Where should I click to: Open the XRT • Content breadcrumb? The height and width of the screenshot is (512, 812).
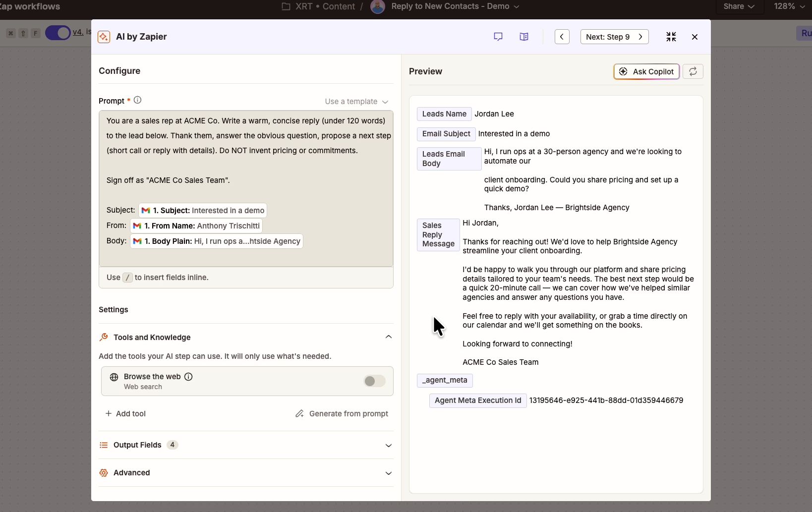(325, 6)
